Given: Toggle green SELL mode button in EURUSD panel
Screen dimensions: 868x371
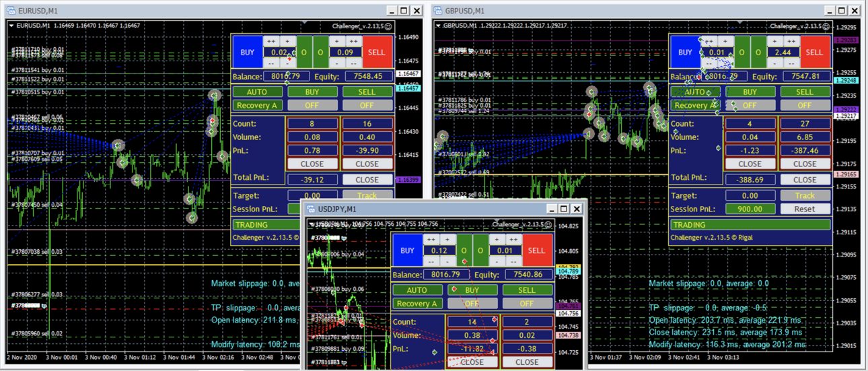Looking at the screenshot, I should click(x=367, y=92).
